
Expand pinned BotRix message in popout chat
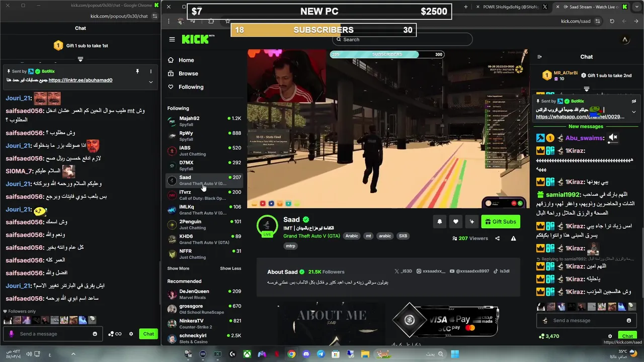tap(150, 82)
